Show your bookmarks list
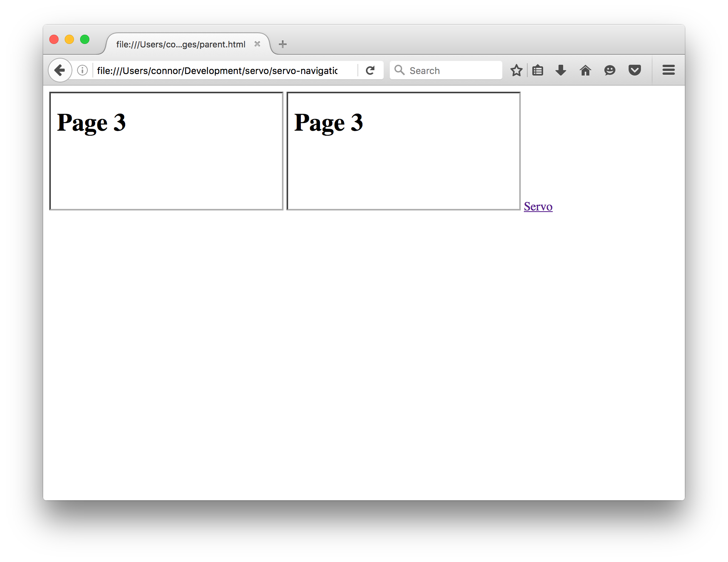728x562 pixels. (538, 71)
